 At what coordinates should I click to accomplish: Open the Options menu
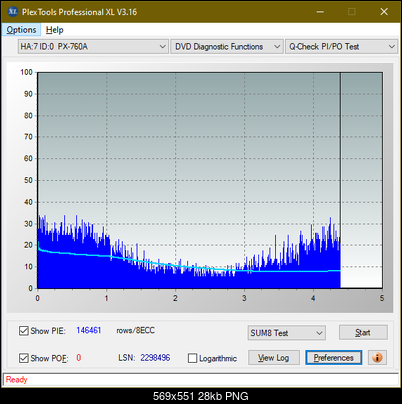[x=21, y=30]
